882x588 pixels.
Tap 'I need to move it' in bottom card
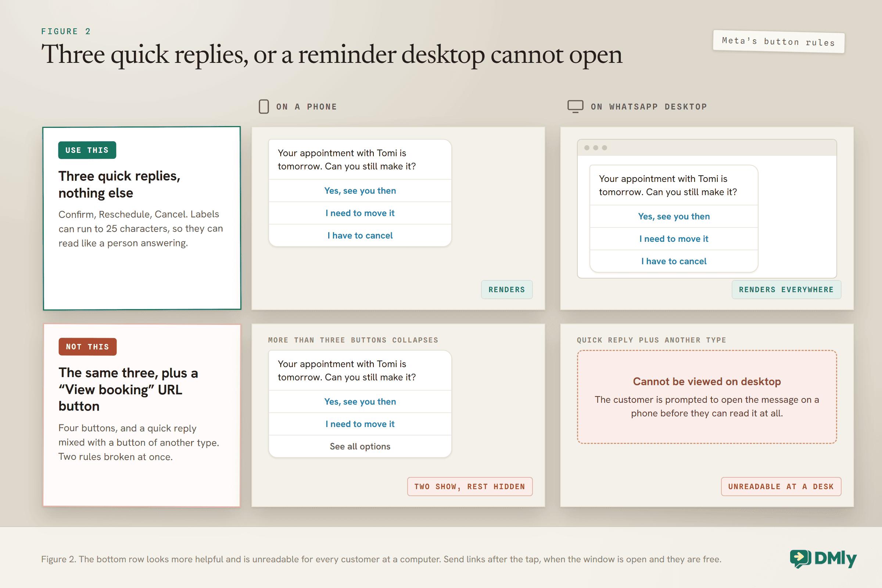pos(360,424)
